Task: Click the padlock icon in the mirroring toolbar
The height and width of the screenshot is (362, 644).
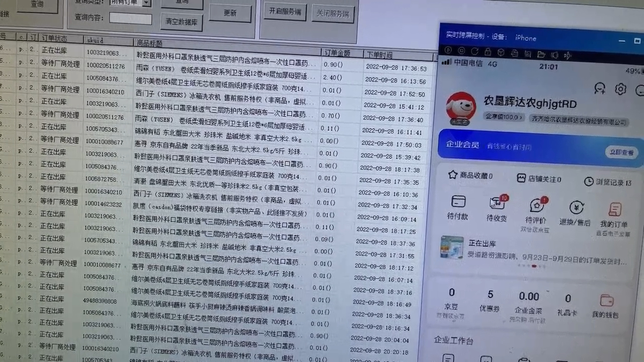Action: (x=488, y=52)
